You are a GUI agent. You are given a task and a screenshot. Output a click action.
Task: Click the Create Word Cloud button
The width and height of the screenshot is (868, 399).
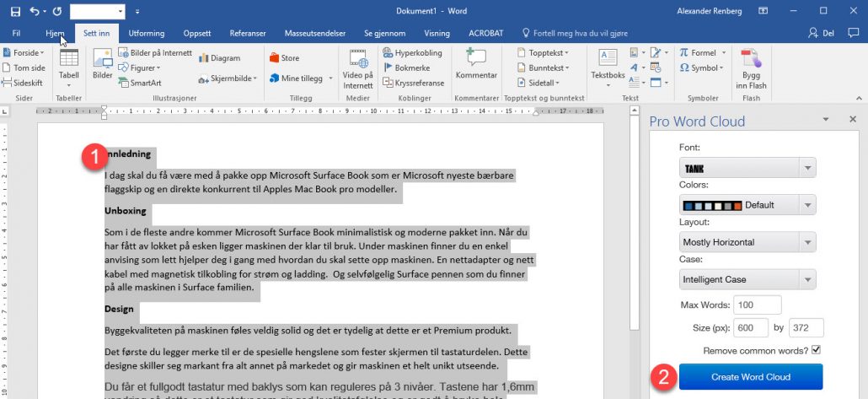[750, 376]
